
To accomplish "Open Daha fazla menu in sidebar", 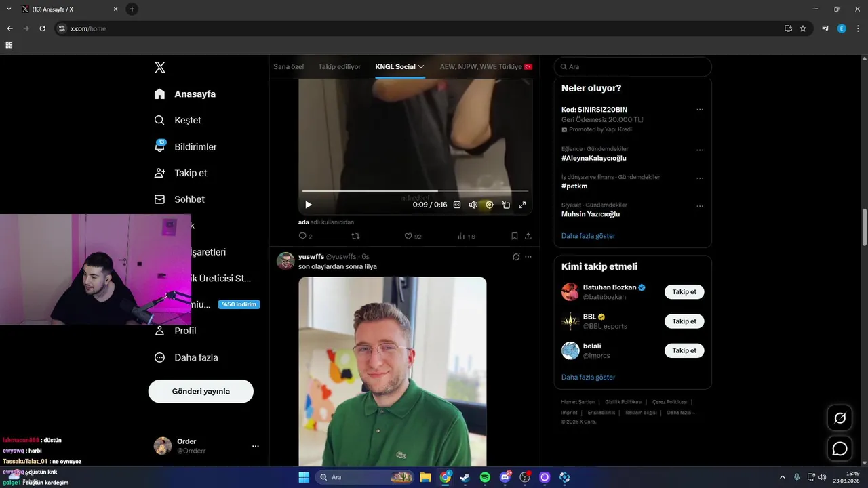I will tap(186, 357).
